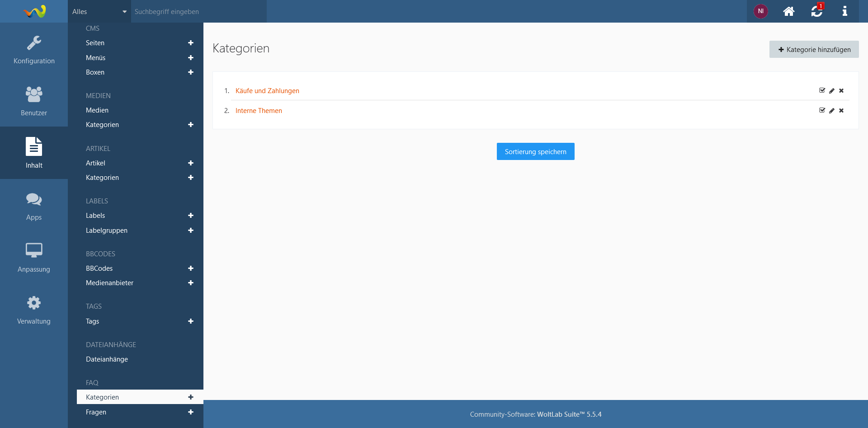
Task: Click plus icon next to Seiten
Action: click(x=191, y=43)
